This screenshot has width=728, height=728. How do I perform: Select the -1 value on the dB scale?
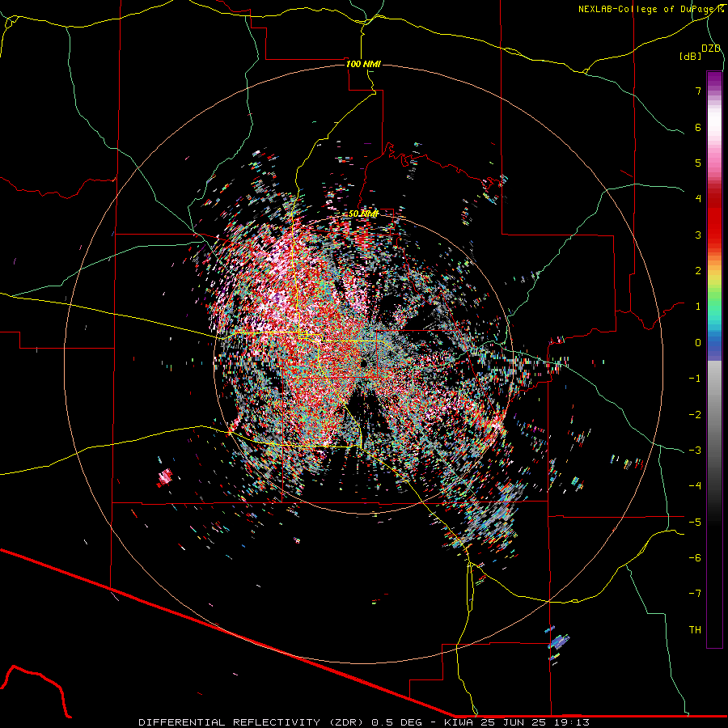coord(695,379)
